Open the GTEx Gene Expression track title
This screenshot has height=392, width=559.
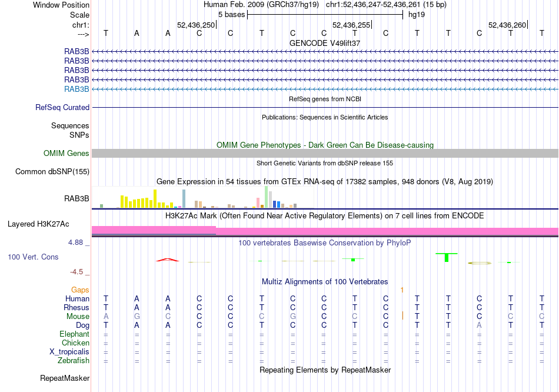pos(325,181)
